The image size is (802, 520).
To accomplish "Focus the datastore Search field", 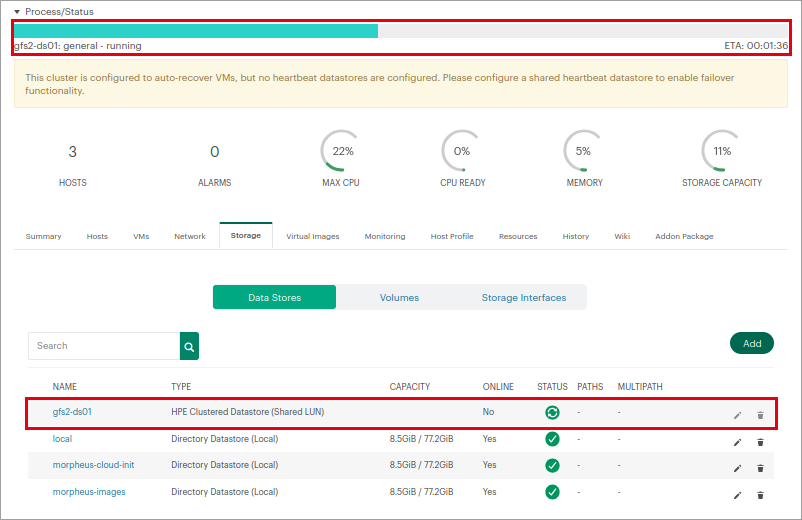I will [104, 346].
